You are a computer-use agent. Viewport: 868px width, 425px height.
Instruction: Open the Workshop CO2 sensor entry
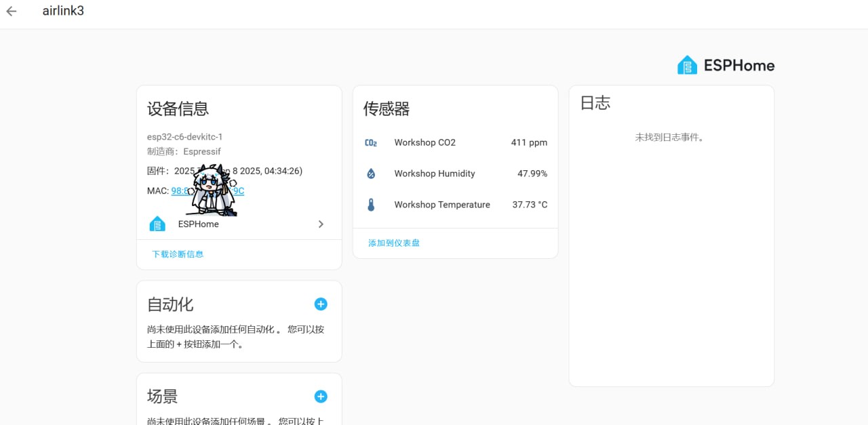(x=425, y=142)
